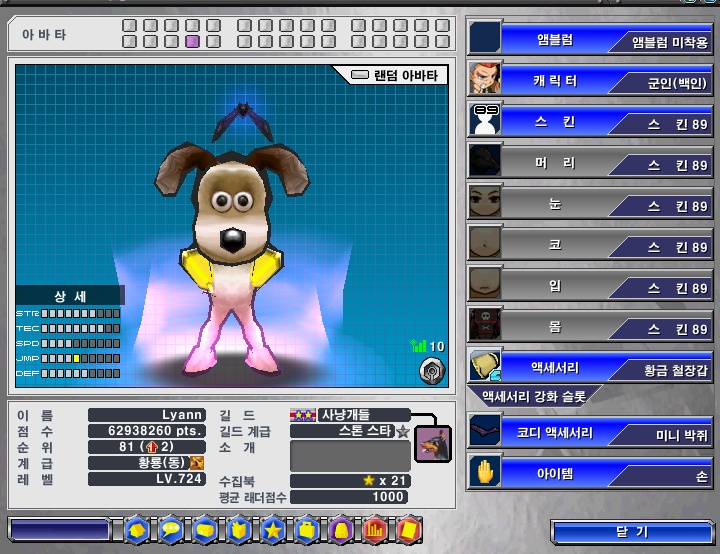Click the 황금 철장갑 accessory value
The image size is (720, 554).
pyautogui.click(x=675, y=370)
